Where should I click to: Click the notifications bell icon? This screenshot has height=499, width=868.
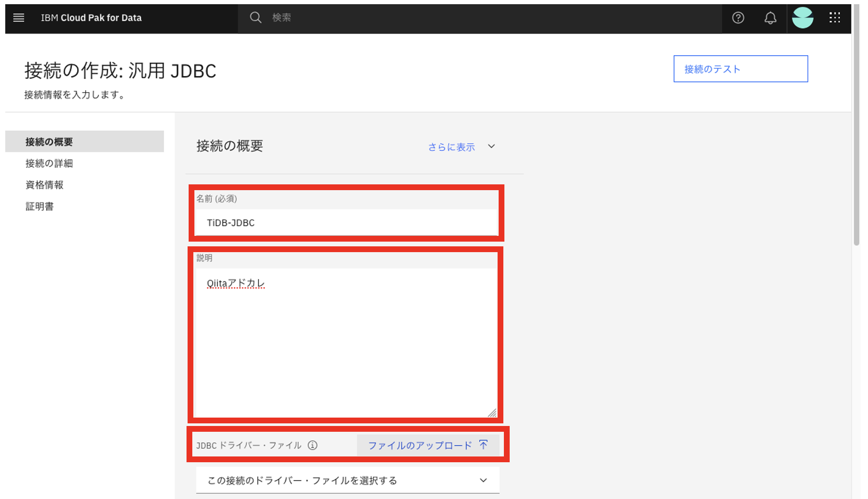click(x=770, y=17)
